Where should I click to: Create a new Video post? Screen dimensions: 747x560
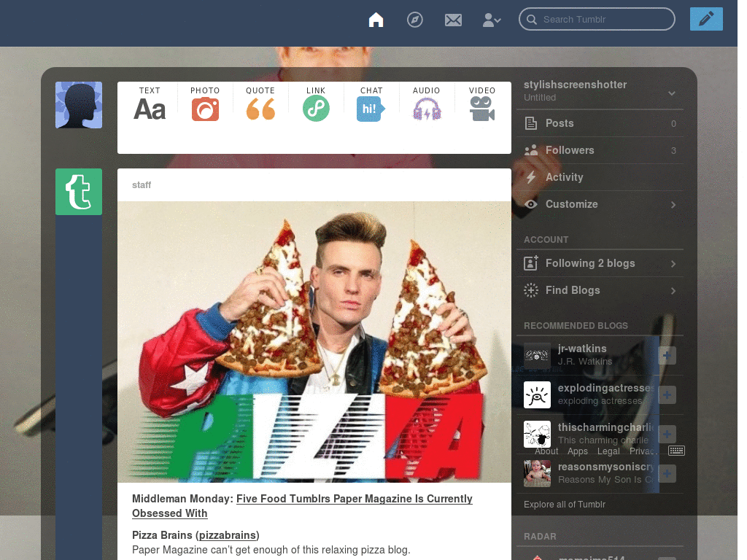click(x=482, y=104)
